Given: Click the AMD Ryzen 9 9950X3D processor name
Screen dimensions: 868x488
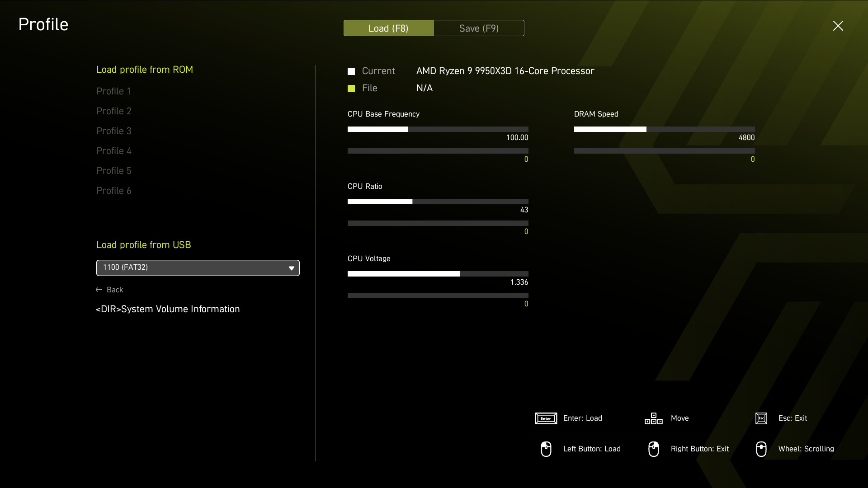Looking at the screenshot, I should click(x=505, y=71).
